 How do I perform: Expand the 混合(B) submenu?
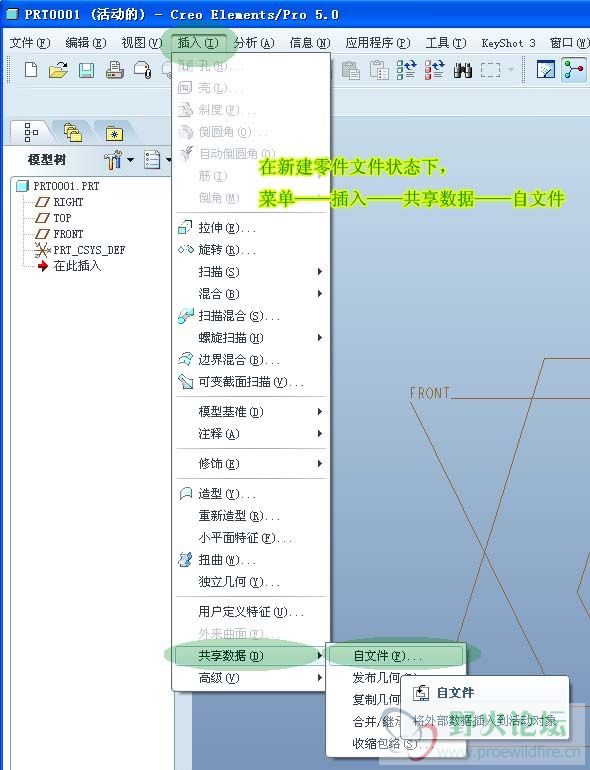[251, 294]
